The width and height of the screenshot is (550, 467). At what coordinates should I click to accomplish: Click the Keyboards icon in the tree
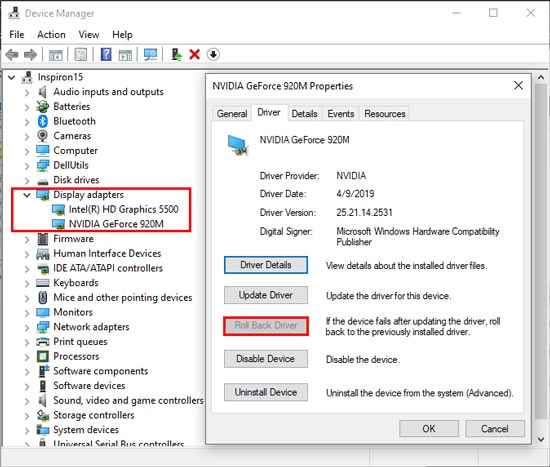pyautogui.click(x=42, y=283)
